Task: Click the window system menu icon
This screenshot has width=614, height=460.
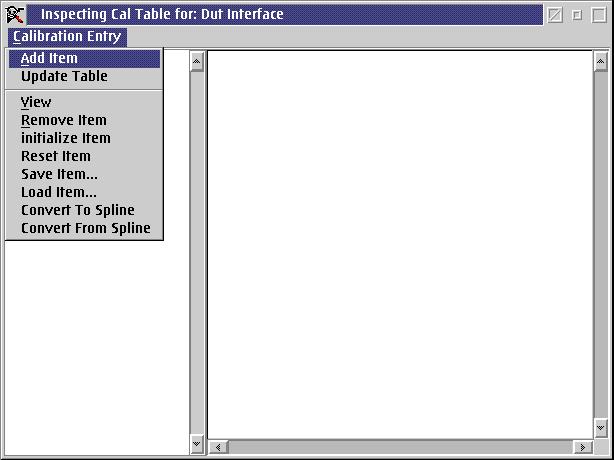Action: click(15, 15)
